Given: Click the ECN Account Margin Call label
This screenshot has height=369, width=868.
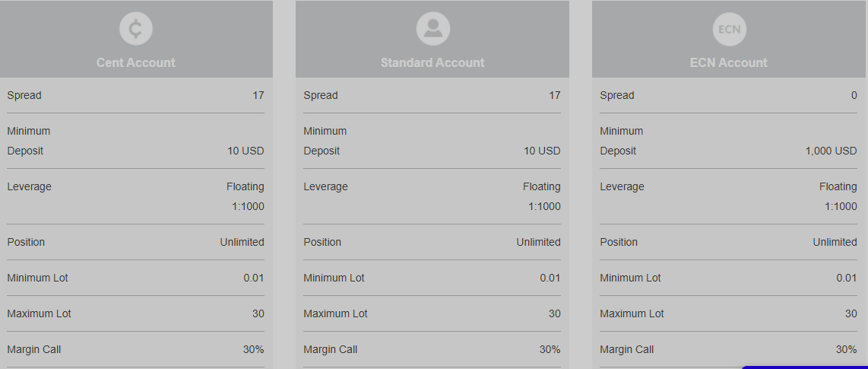Looking at the screenshot, I should (x=626, y=350).
